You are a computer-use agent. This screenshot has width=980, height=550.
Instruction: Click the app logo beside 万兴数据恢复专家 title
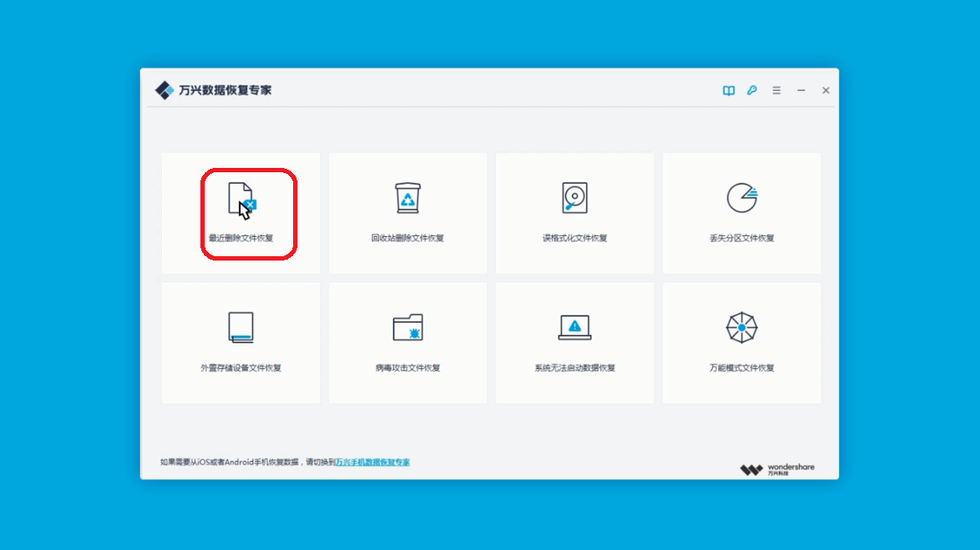(x=164, y=91)
